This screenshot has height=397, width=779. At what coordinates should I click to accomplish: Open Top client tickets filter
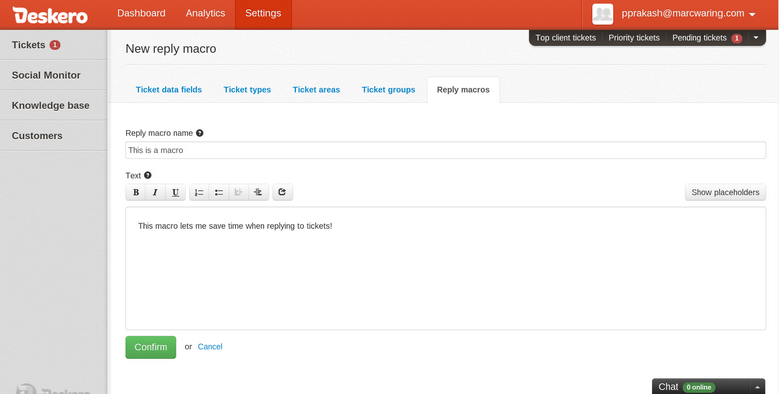565,38
